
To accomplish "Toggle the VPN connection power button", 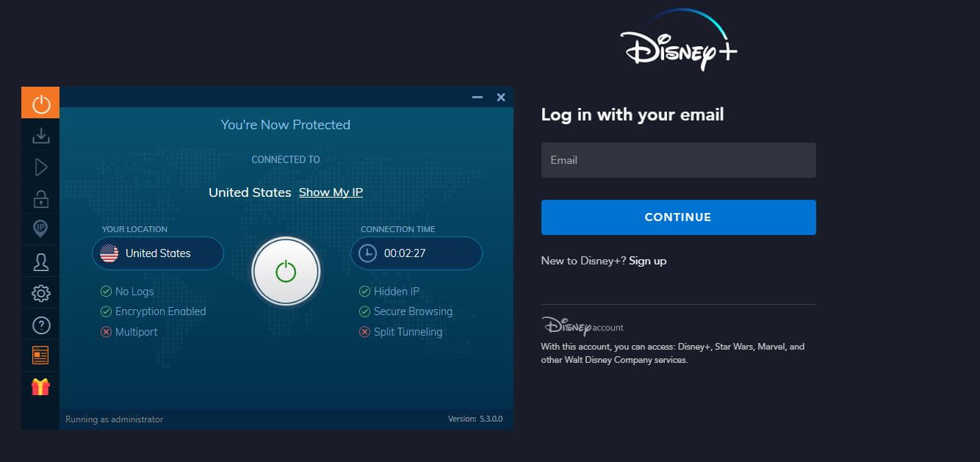I will coord(286,272).
